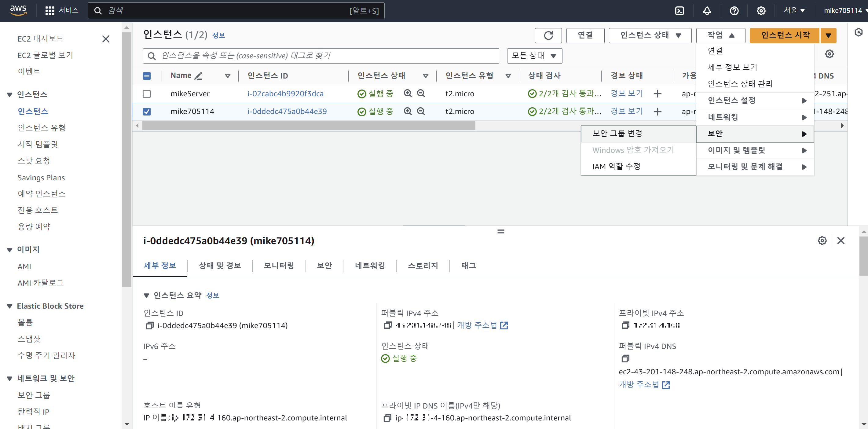Viewport: 868px width, 429px height.
Task: Zoom out on the mike705114 instance status
Action: click(x=421, y=111)
